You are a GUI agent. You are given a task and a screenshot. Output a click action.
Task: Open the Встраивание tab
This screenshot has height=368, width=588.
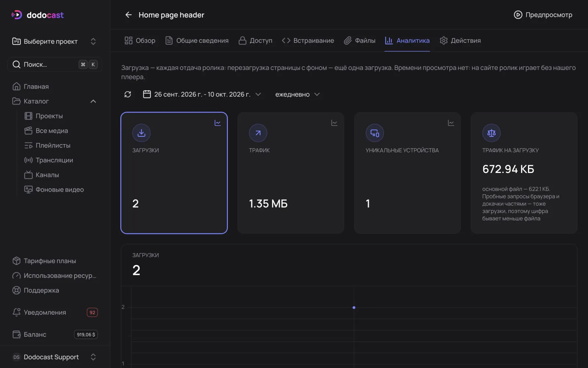coord(308,40)
